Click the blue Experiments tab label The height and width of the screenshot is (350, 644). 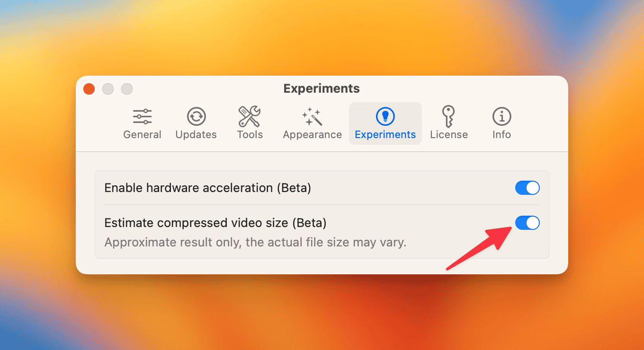(385, 135)
